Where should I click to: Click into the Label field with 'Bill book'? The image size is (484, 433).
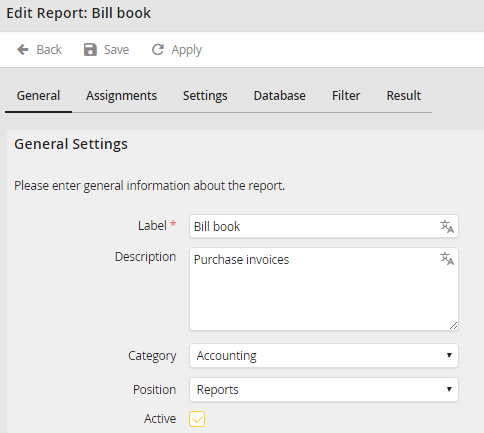(324, 226)
